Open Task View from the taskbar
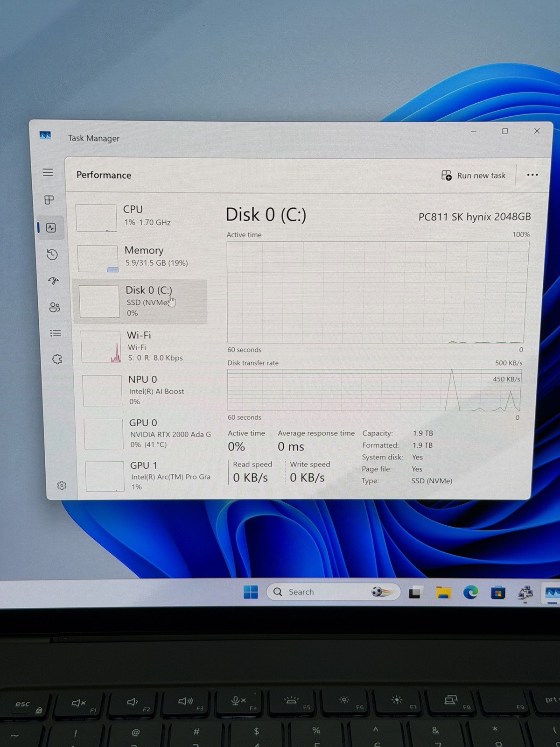 (415, 592)
